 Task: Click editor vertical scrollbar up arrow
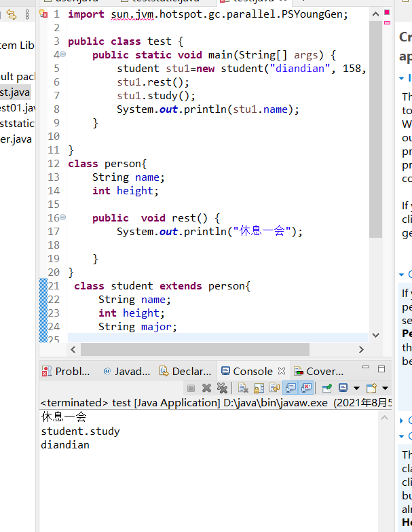click(375, 14)
